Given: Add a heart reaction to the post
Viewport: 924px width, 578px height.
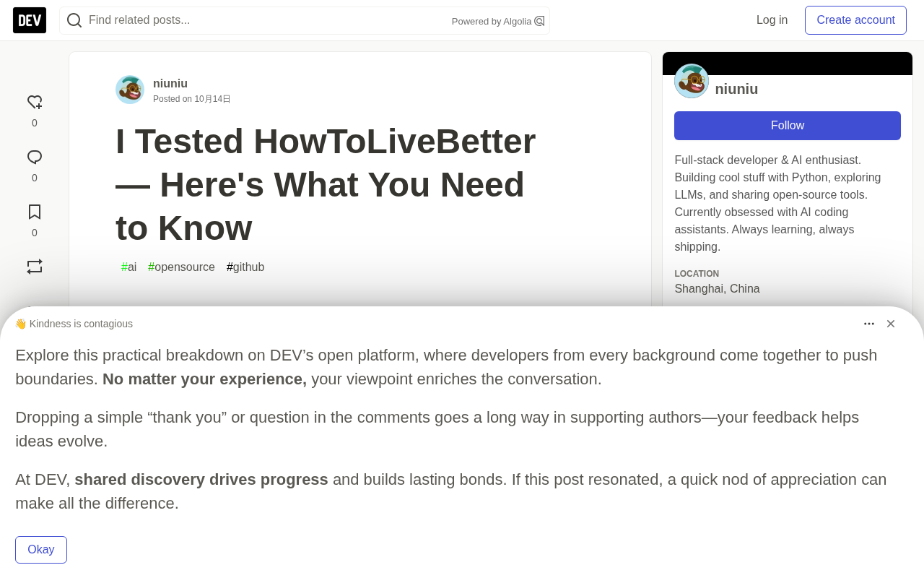Looking at the screenshot, I should coord(35,102).
